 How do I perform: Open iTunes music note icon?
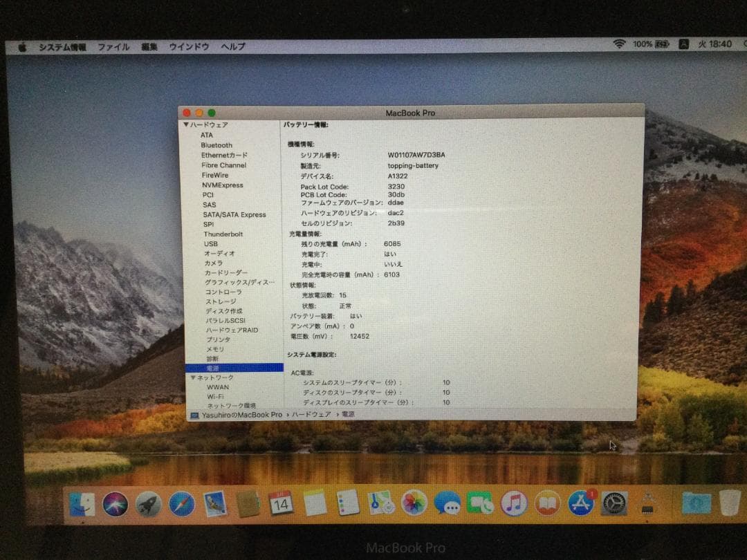513,503
